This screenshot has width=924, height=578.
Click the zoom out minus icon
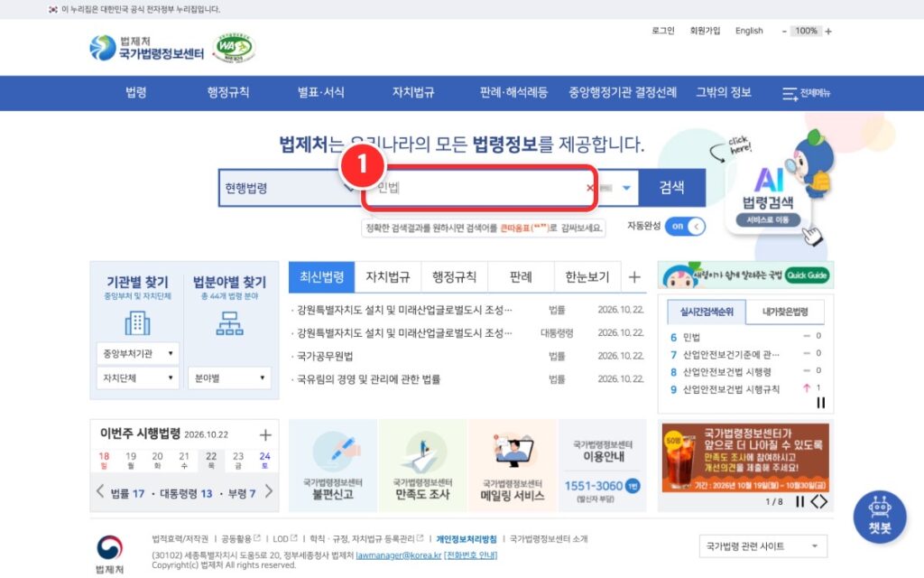[x=784, y=32]
